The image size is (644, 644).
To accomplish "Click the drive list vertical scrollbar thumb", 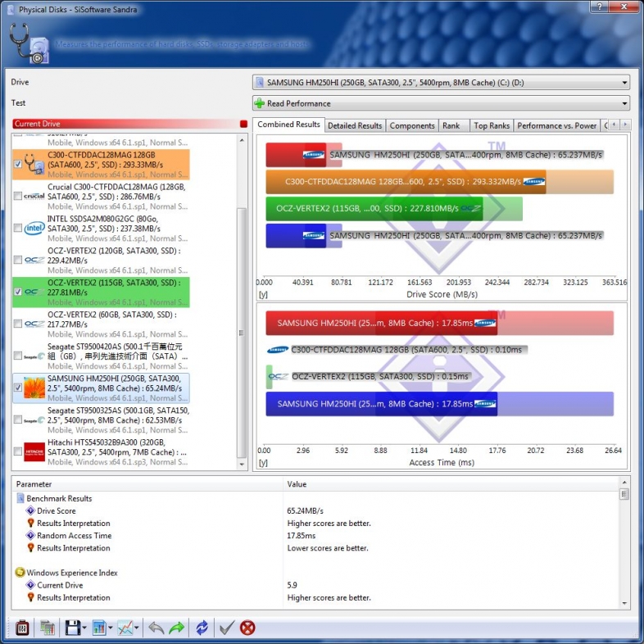I will (242, 333).
